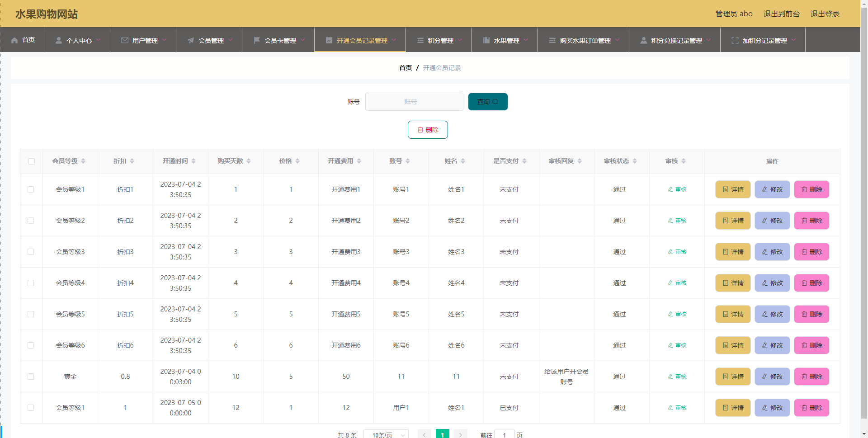Click the list icon for 购买水果订单管理

[552, 40]
